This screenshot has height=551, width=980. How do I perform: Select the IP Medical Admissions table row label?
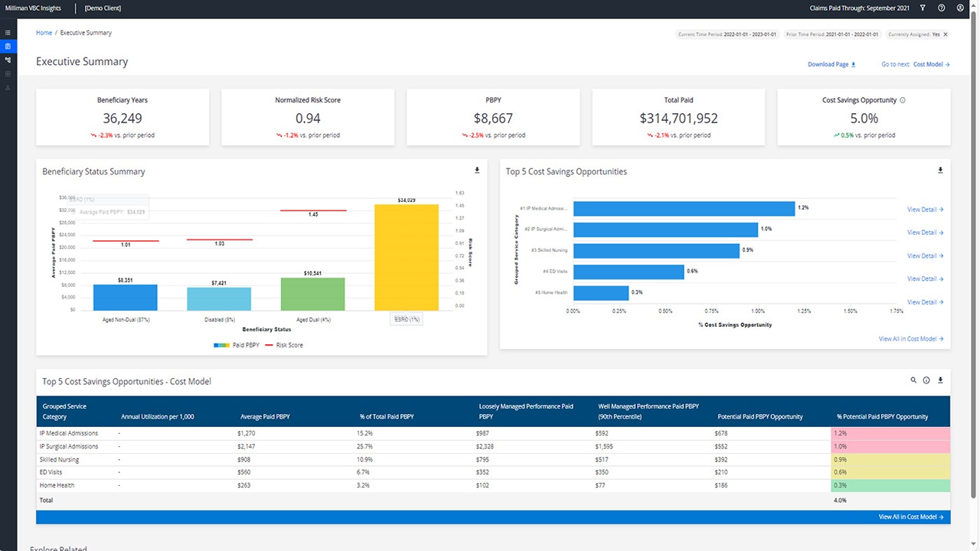(69, 433)
